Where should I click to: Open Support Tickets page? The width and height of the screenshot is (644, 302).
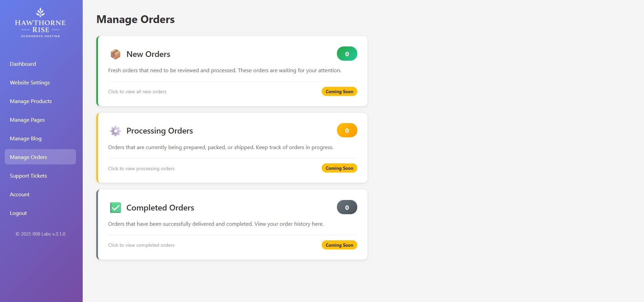pyautogui.click(x=28, y=176)
